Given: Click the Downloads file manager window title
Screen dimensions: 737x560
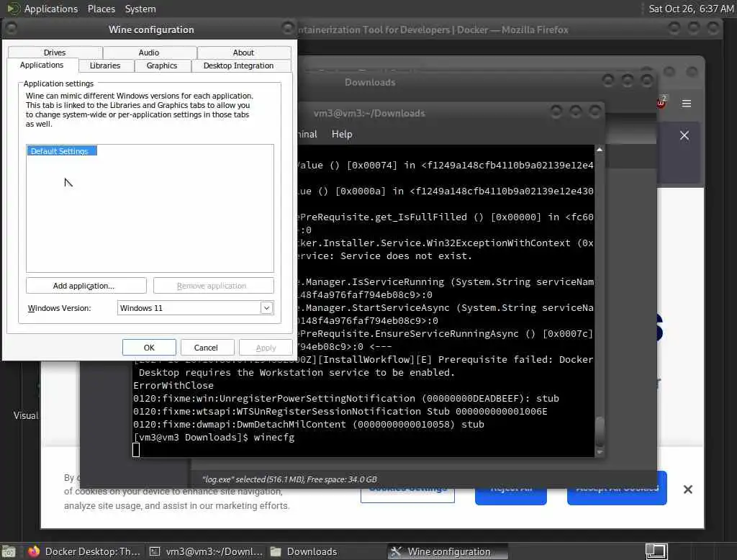Looking at the screenshot, I should 370,82.
